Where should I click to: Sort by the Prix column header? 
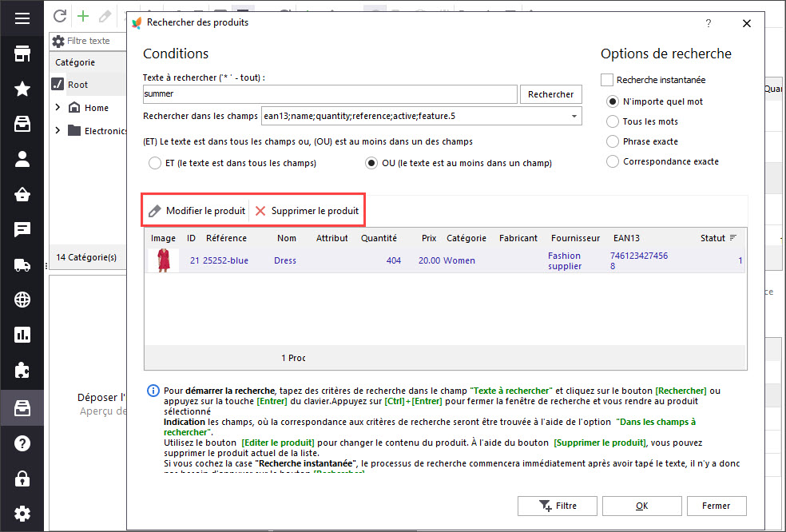click(x=429, y=238)
